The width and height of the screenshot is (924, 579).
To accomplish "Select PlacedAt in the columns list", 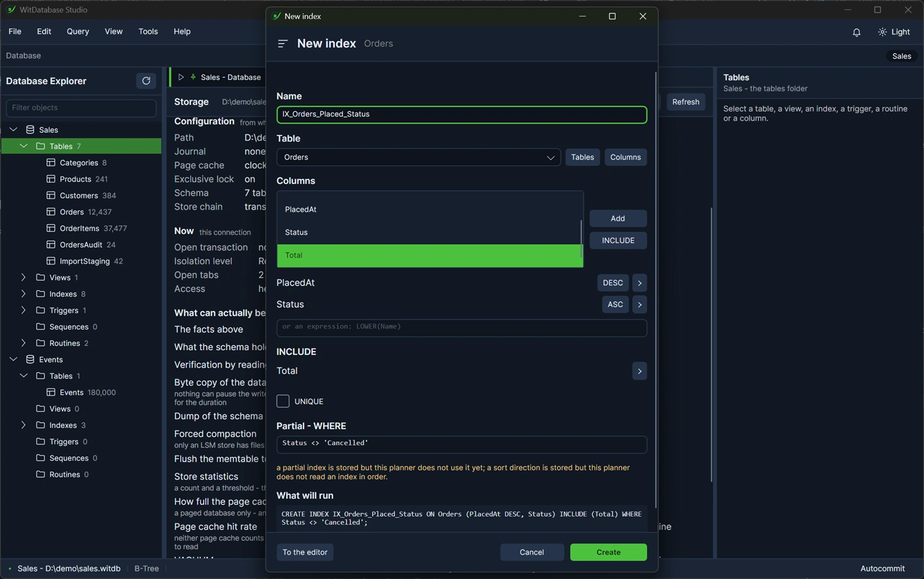I will coord(430,209).
